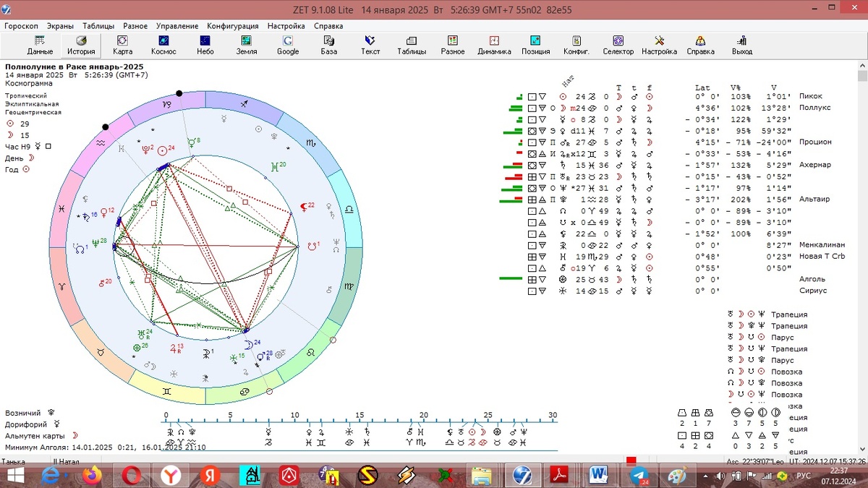Image resolution: width=868 pixels, height=488 pixels.
Task: Toggle the square marker in the Алголь row
Action: pos(532,280)
